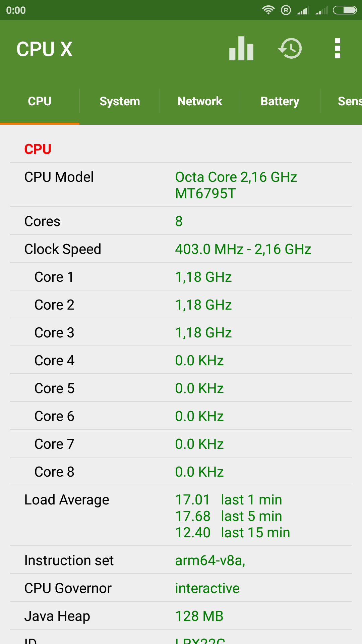362x644 pixels.
Task: Select the Core 1 frequency row
Action: tap(181, 277)
